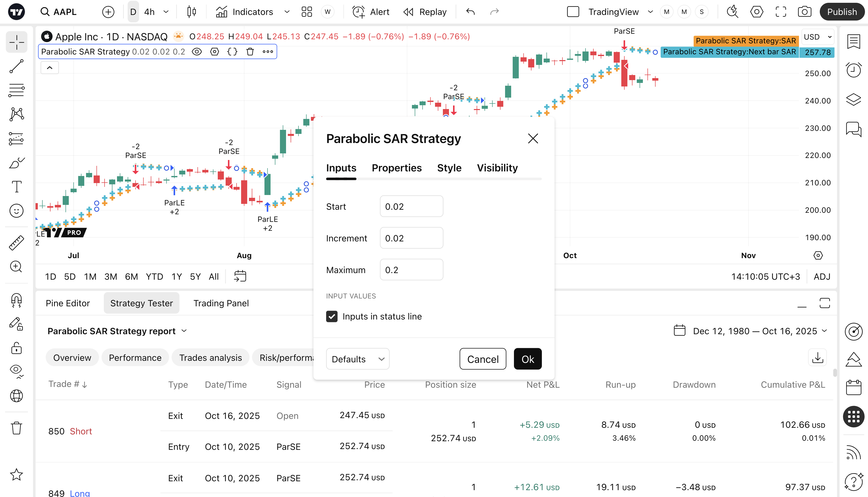Open the candlestick chart type selector
Viewport: 868px width, 497px height.
[x=192, y=12]
